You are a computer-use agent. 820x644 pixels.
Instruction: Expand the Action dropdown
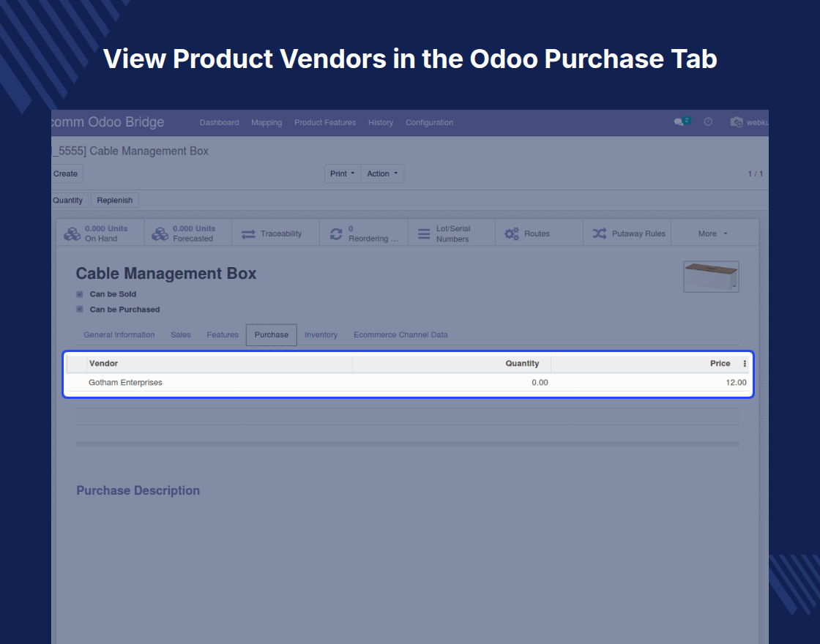[382, 173]
